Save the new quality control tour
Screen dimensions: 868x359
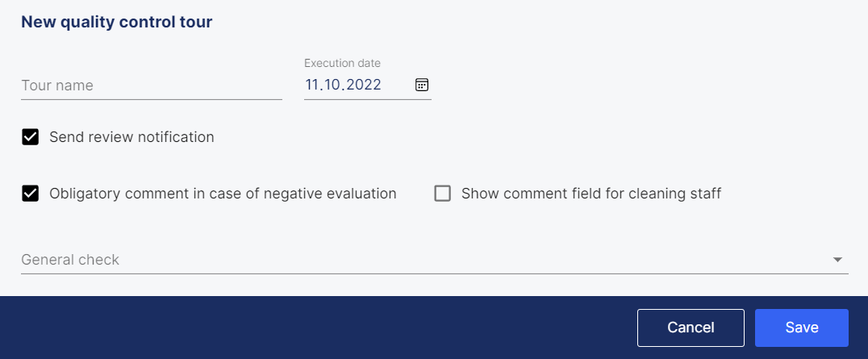802,328
